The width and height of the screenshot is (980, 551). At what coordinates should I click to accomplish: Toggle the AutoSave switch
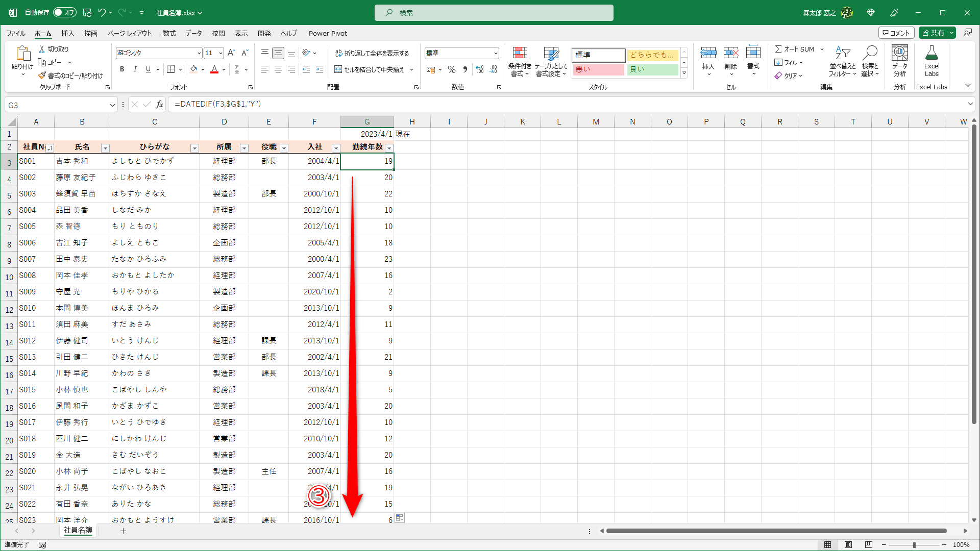(x=64, y=12)
